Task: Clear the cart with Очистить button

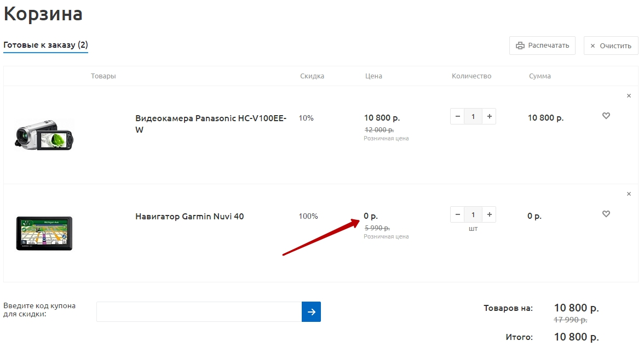Action: [611, 46]
